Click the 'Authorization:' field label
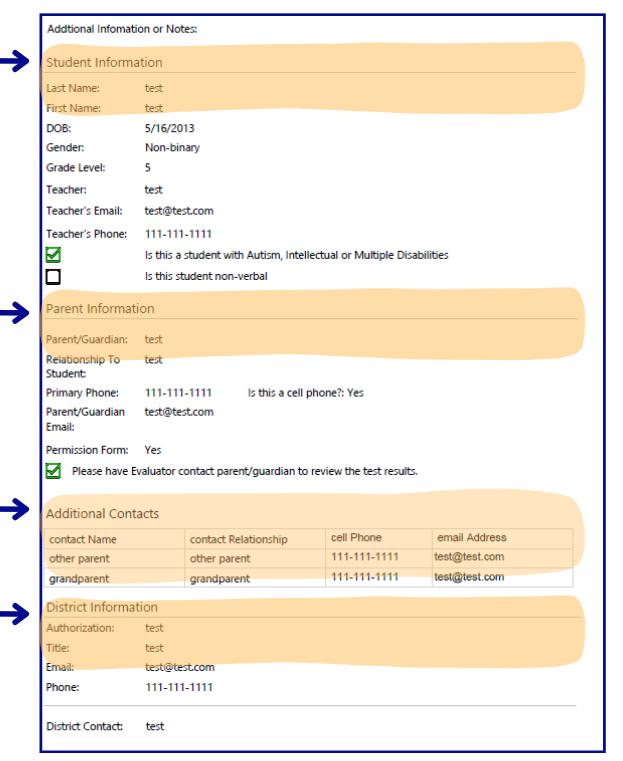623x761 pixels. (80, 628)
